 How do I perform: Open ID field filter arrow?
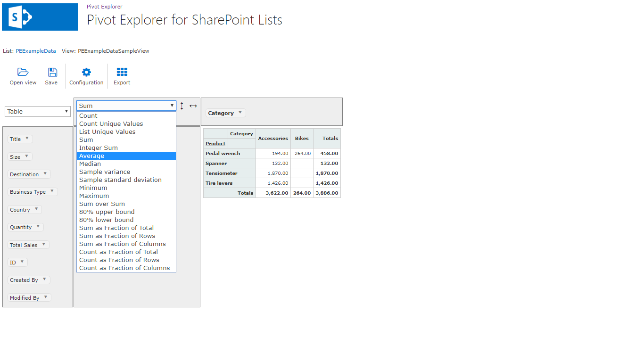pos(22,262)
